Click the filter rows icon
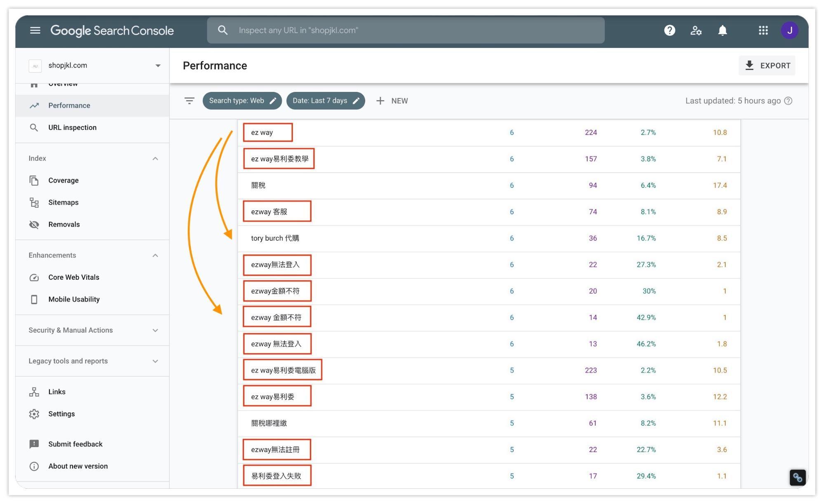This screenshot has width=824, height=504. 189,101
